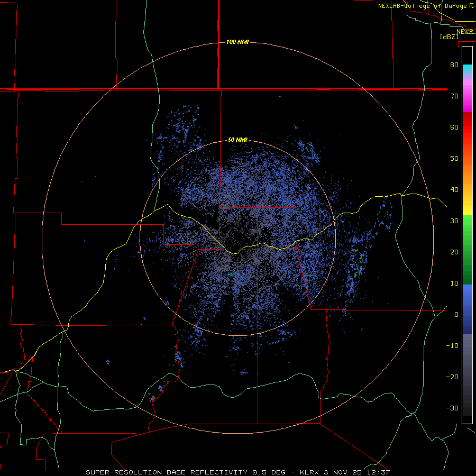Click the 40 dBZ scale value

coord(454,190)
